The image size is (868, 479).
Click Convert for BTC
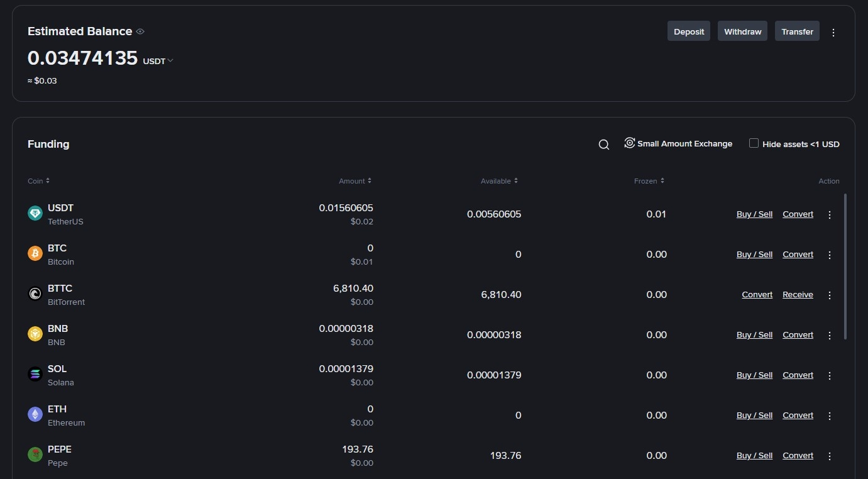pyautogui.click(x=798, y=255)
